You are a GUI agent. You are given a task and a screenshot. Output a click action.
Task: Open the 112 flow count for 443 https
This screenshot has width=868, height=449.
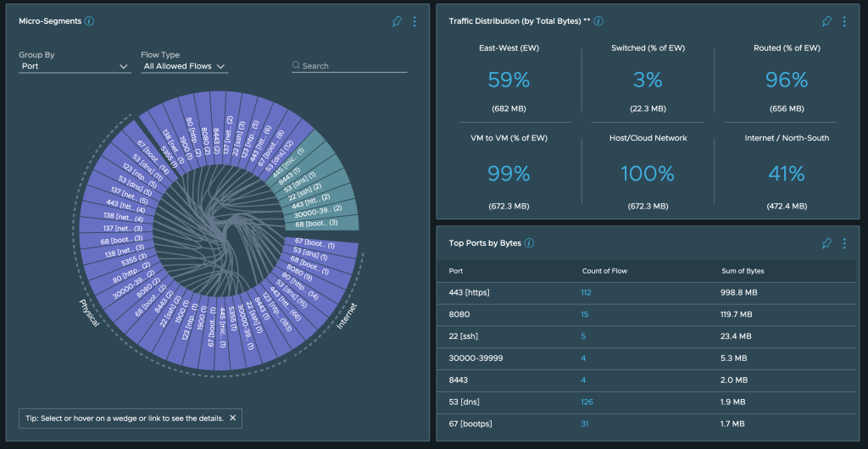click(x=586, y=292)
